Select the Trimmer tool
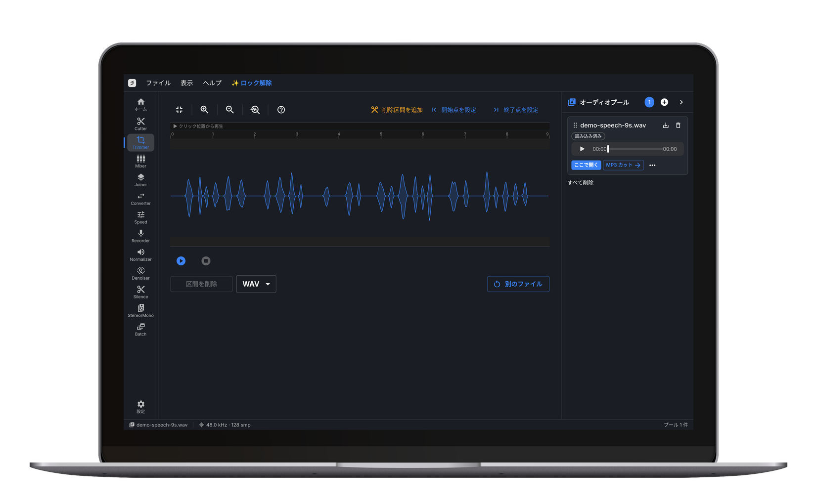The width and height of the screenshot is (817, 504). [x=140, y=142]
